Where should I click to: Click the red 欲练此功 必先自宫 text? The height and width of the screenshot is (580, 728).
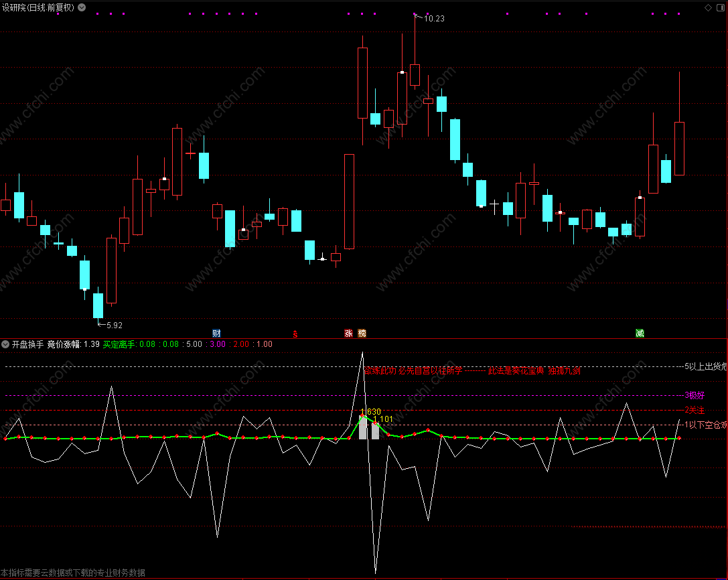413,370
